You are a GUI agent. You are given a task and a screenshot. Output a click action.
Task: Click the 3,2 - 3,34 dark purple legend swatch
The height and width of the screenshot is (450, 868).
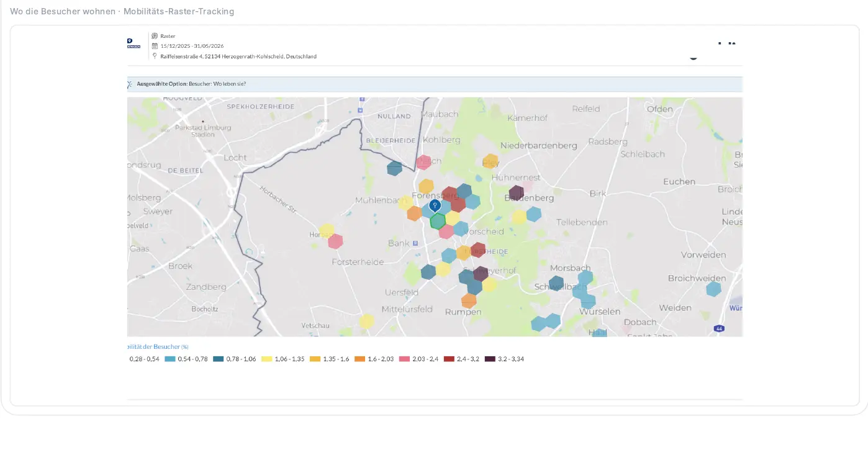click(490, 359)
